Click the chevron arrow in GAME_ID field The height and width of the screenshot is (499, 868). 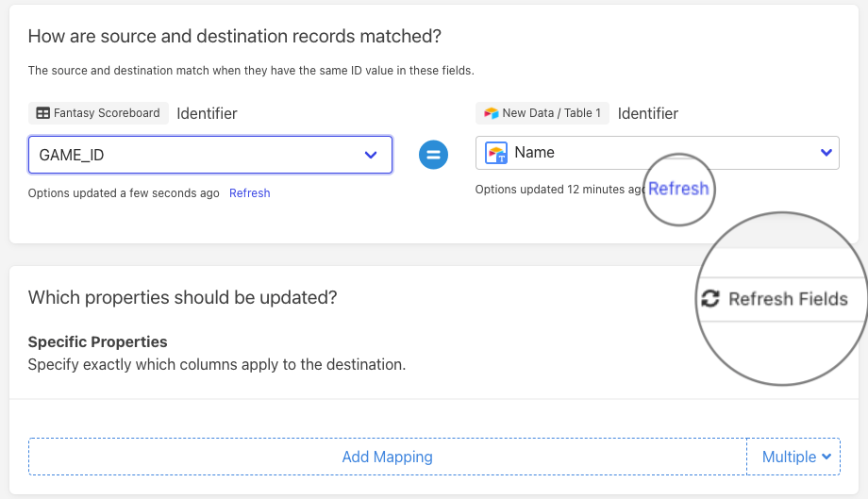coord(371,155)
